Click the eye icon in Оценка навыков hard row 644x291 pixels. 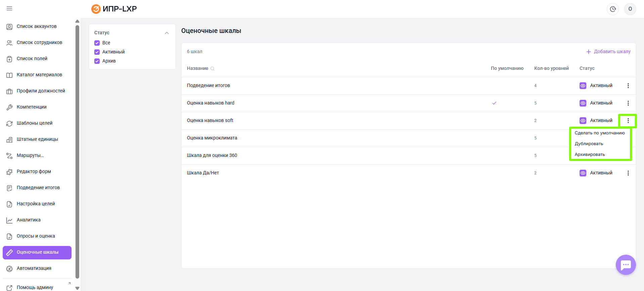point(583,103)
